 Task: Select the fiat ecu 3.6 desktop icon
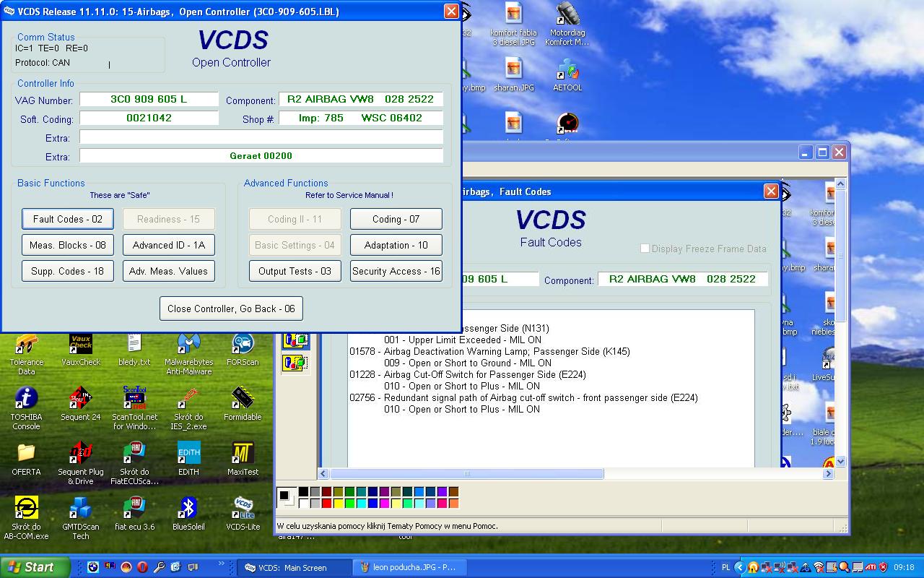(134, 514)
